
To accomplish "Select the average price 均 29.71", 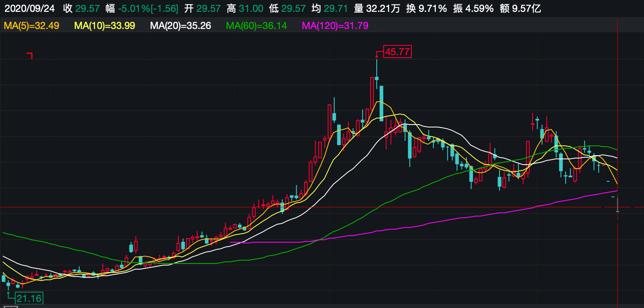I will (x=329, y=9).
